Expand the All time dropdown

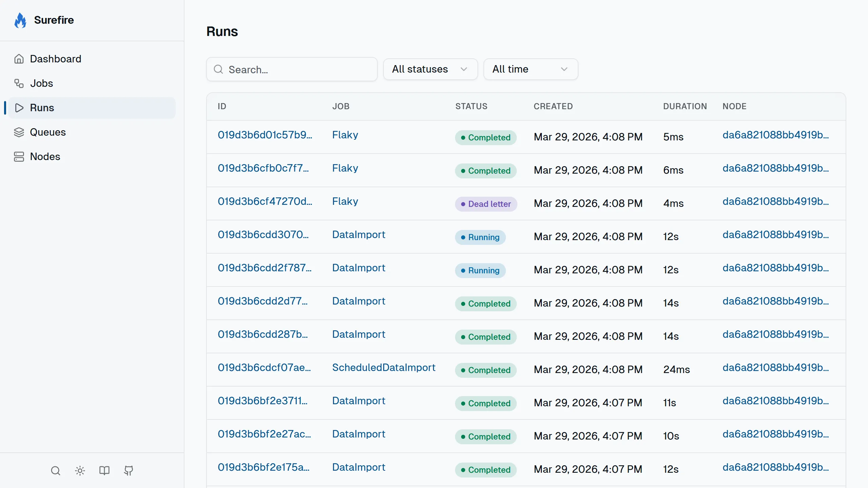pos(531,69)
